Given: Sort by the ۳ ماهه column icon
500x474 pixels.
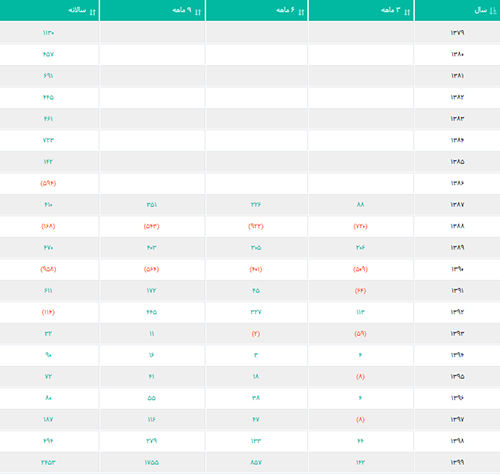Looking at the screenshot, I should [407, 12].
